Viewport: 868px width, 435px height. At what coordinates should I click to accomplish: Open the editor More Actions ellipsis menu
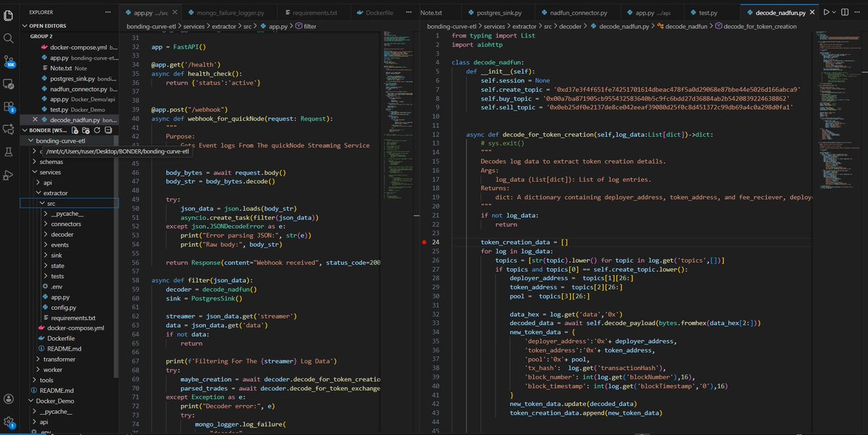click(x=858, y=12)
